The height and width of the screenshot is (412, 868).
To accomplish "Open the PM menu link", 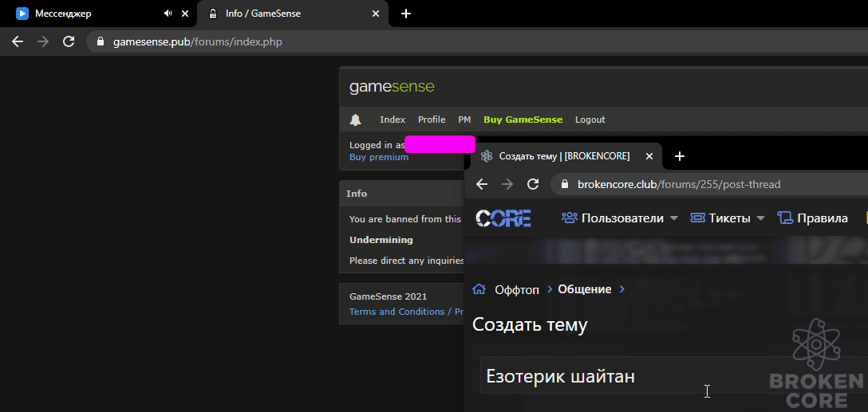I will (x=464, y=120).
